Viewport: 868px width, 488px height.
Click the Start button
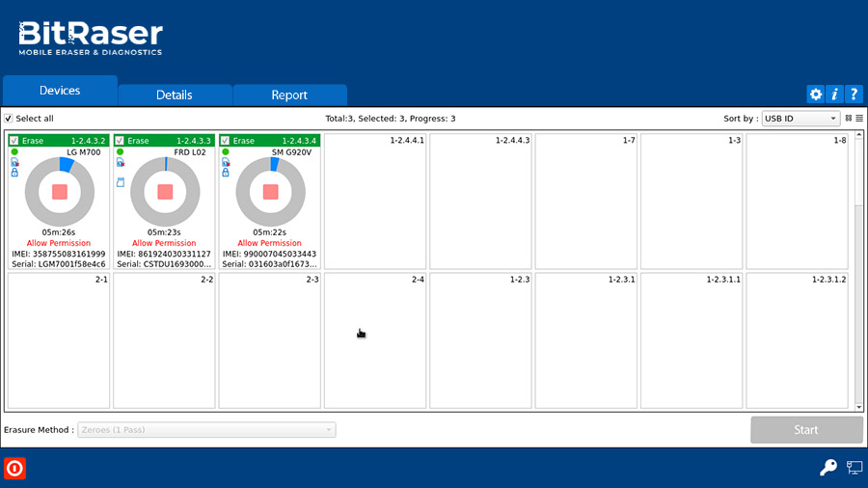tap(806, 430)
